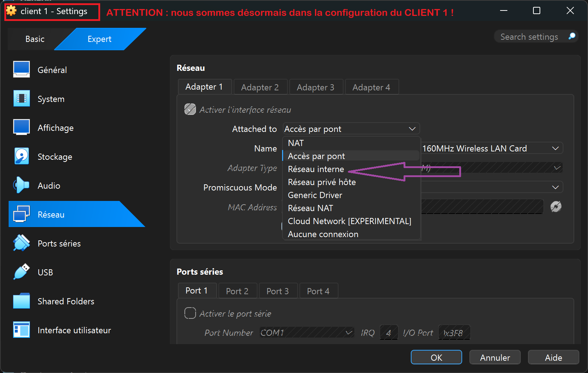The image size is (588, 373).
Task: Select the Adapter 3 tab
Action: point(315,87)
